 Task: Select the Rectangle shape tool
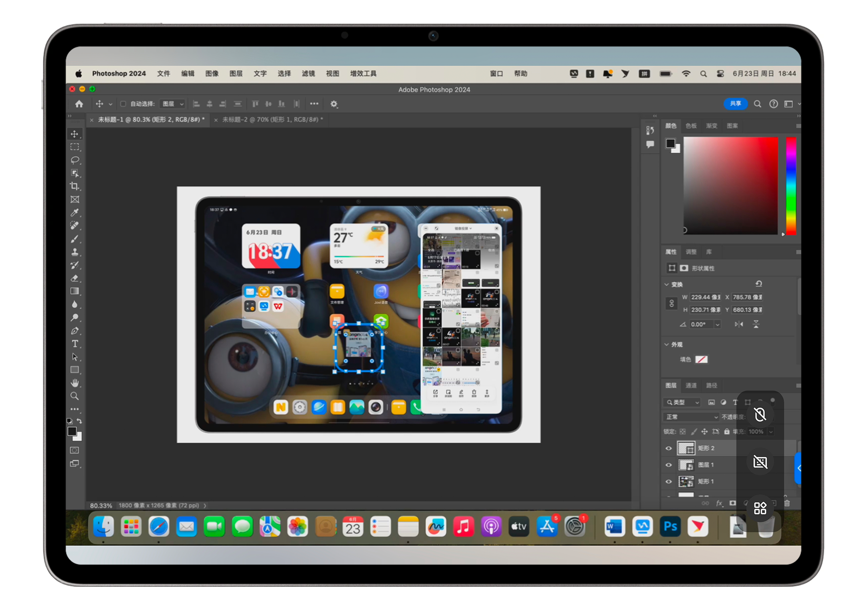tap(75, 370)
